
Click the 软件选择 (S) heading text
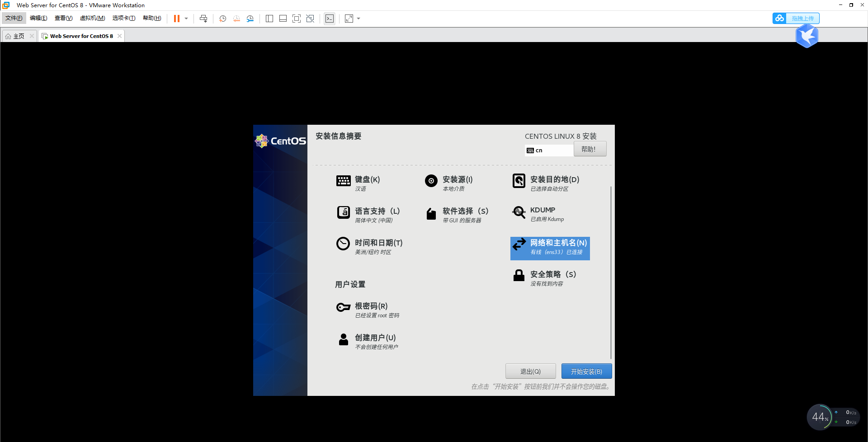coord(466,211)
